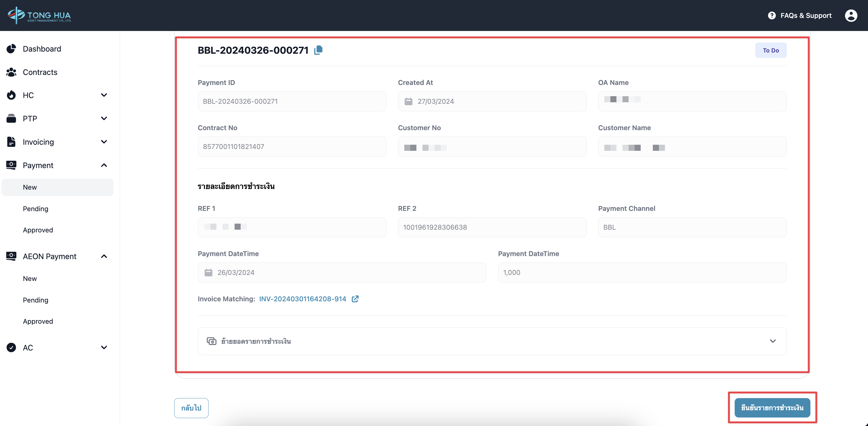
Task: Click the Tong Hua logo
Action: 39,15
